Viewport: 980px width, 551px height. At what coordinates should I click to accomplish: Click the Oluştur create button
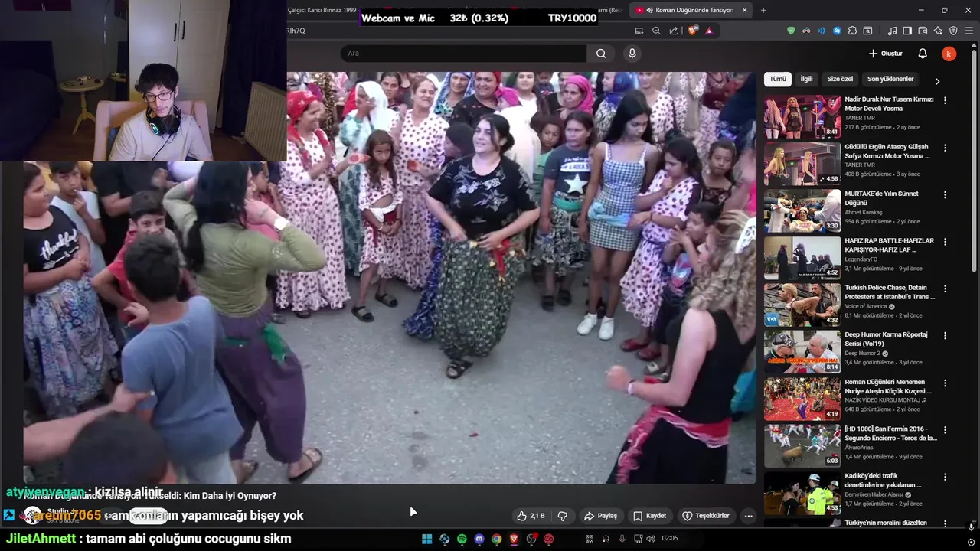(886, 54)
